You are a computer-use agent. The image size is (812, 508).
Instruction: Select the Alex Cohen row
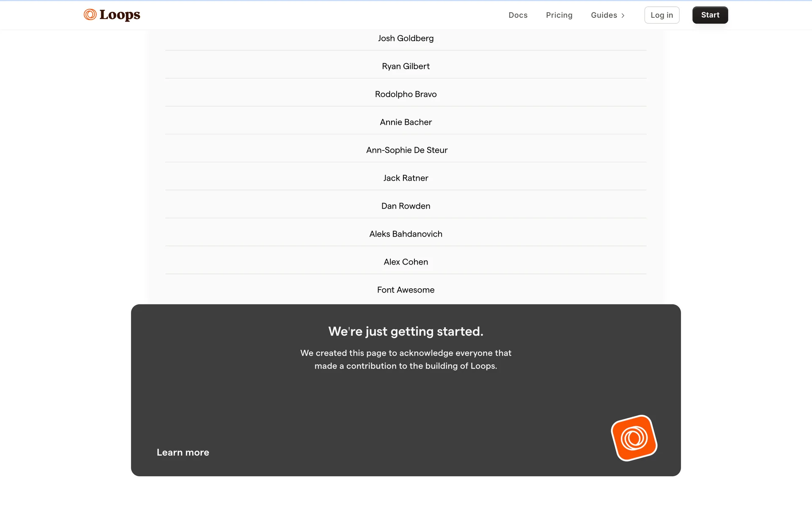tap(406, 262)
